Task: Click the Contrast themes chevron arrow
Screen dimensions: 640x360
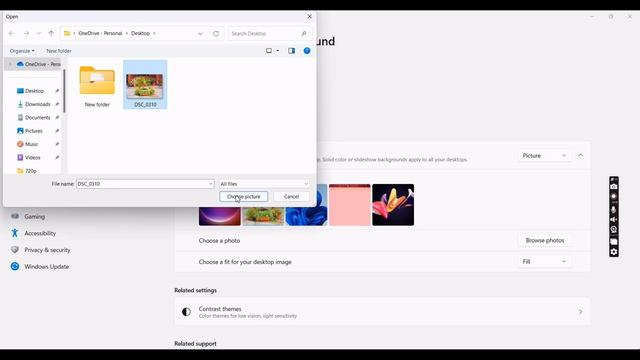Action: coord(580,312)
